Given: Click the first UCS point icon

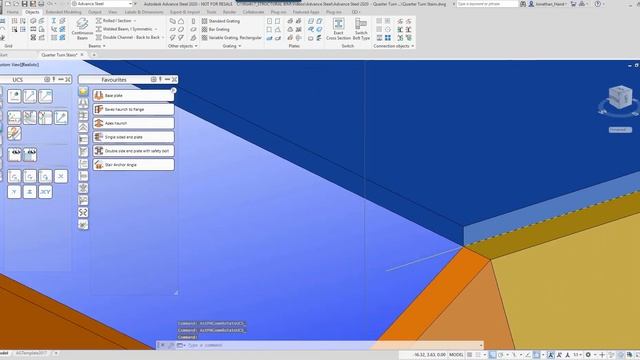Looking at the screenshot, I should coord(14,96).
